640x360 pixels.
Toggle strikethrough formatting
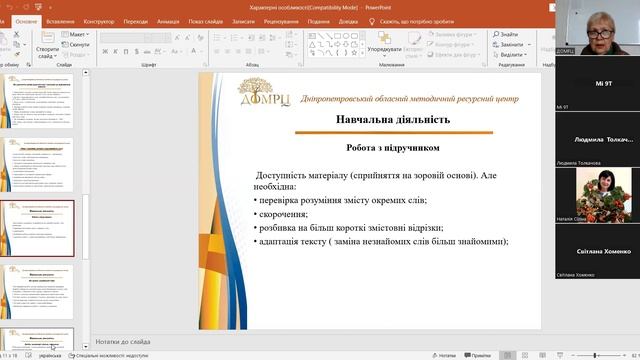tap(147, 51)
